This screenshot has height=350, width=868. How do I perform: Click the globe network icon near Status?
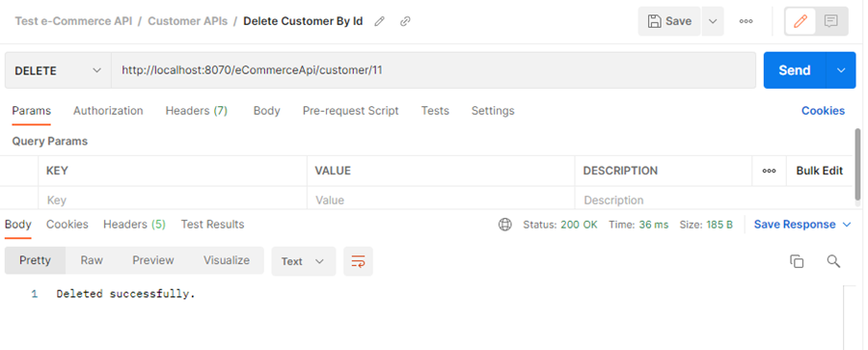point(504,225)
